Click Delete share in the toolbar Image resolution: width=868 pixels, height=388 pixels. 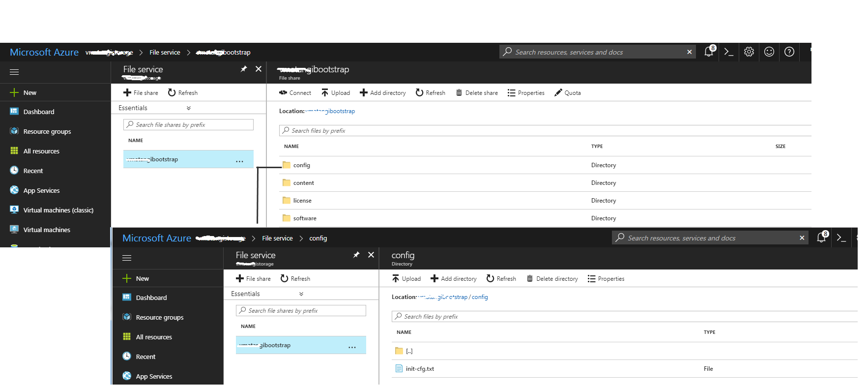pos(476,93)
